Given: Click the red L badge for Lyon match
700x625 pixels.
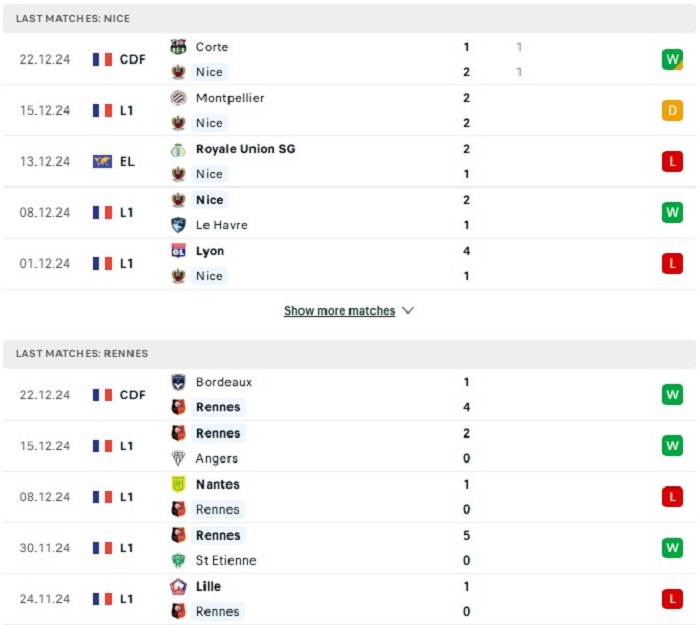Looking at the screenshot, I should [672, 263].
